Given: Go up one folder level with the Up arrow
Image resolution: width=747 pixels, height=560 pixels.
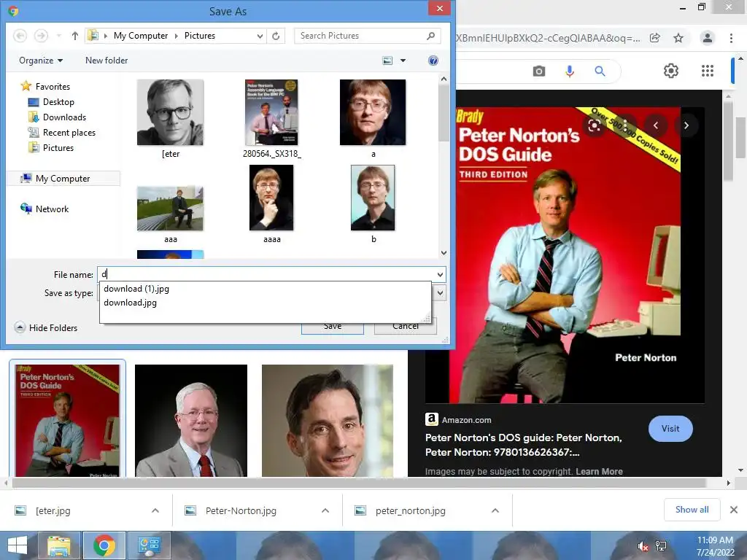Looking at the screenshot, I should coord(75,36).
